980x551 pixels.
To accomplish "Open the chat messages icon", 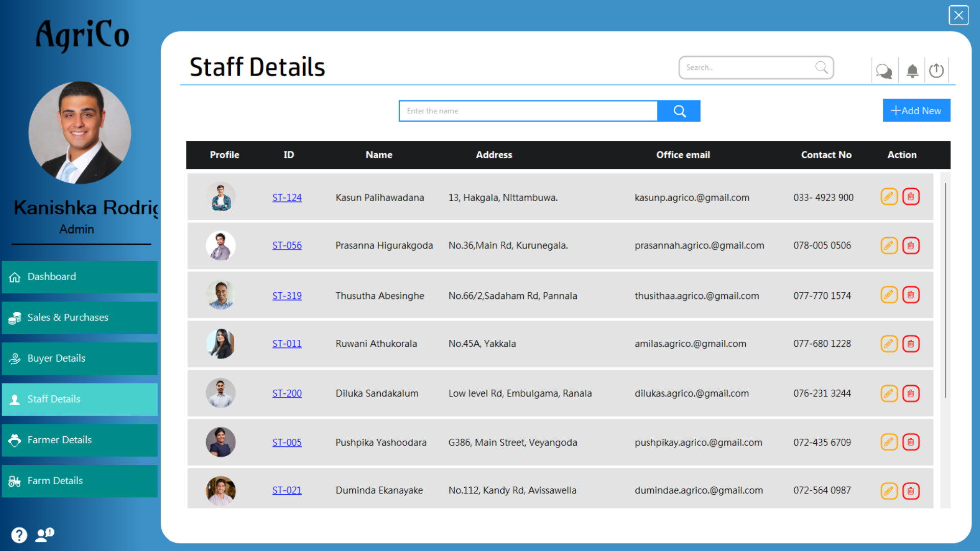I will (885, 71).
